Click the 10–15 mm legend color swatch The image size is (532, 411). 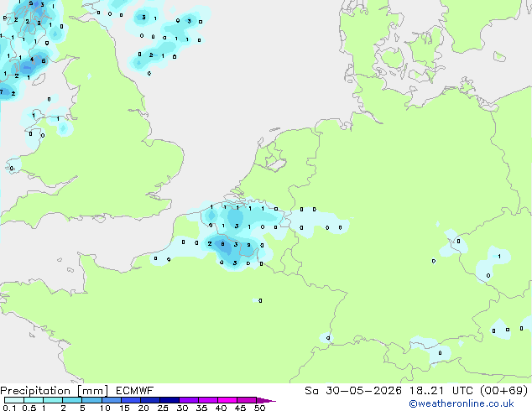(x=111, y=400)
